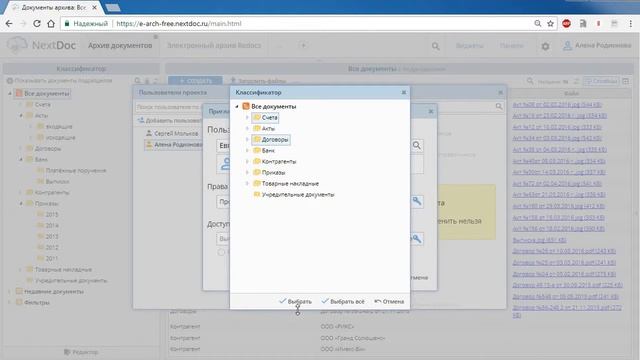Click the Выбрать всё button
Screen dimensions: 640x360
click(x=343, y=301)
